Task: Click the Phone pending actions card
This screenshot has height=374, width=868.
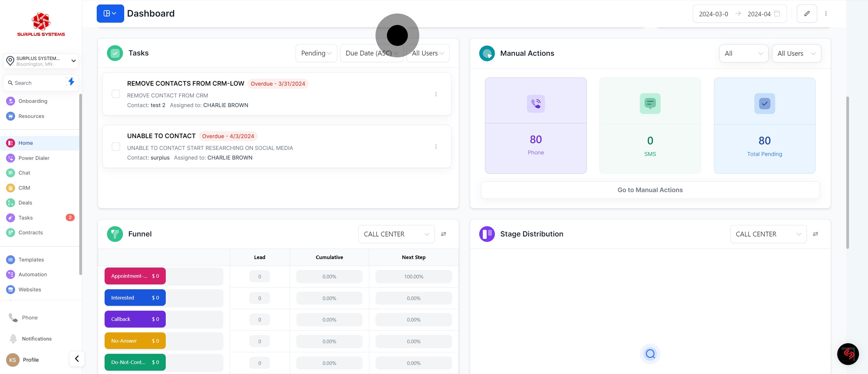Action: pyautogui.click(x=536, y=125)
